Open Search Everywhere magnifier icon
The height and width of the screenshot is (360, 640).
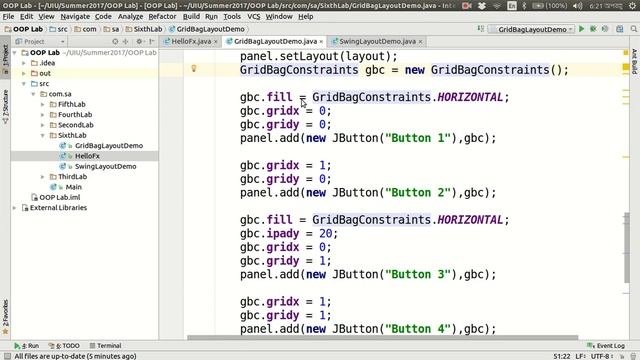click(633, 29)
